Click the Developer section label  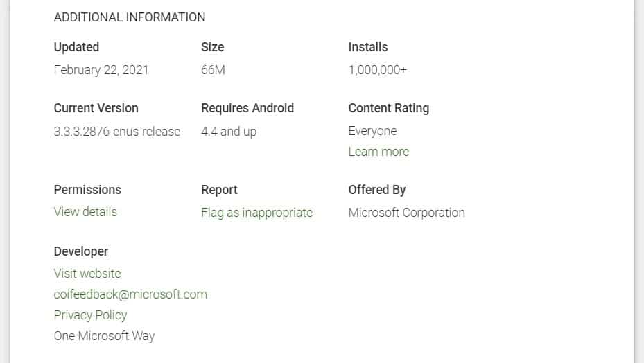(81, 251)
